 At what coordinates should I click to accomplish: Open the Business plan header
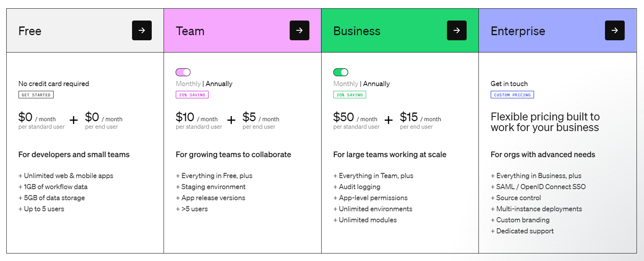coord(357,31)
